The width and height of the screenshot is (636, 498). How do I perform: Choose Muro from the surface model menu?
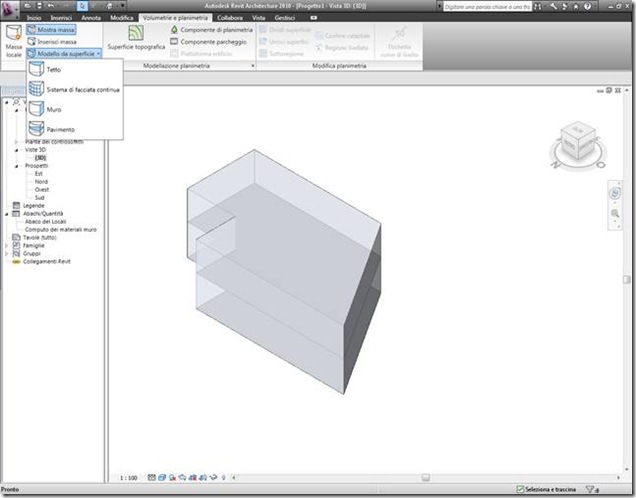[x=75, y=109]
